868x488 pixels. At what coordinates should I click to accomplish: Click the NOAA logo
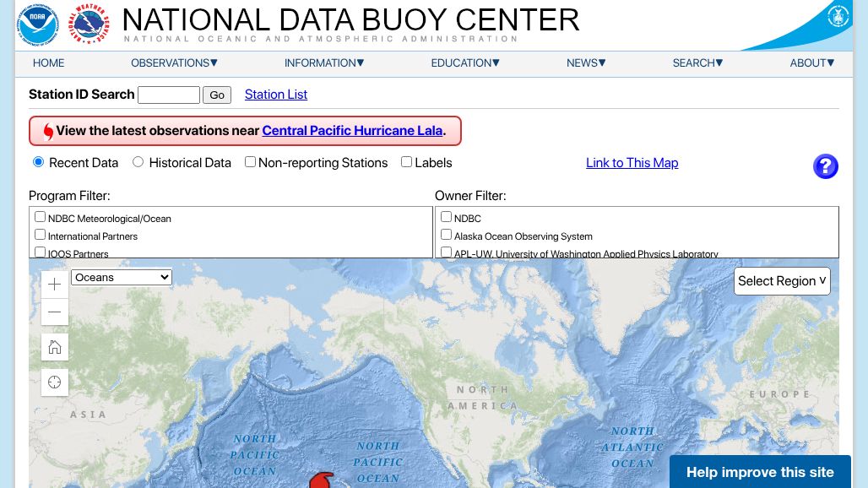(x=38, y=24)
